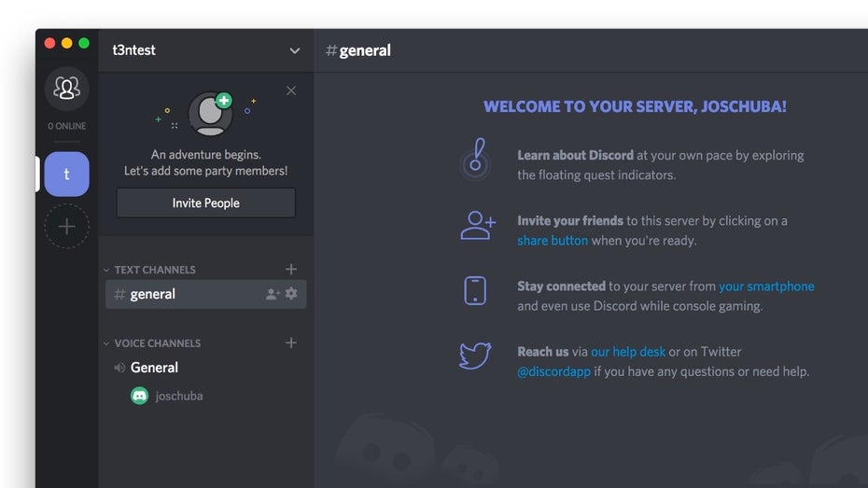
Task: Follow the your smartphone link
Action: pyautogui.click(x=766, y=286)
